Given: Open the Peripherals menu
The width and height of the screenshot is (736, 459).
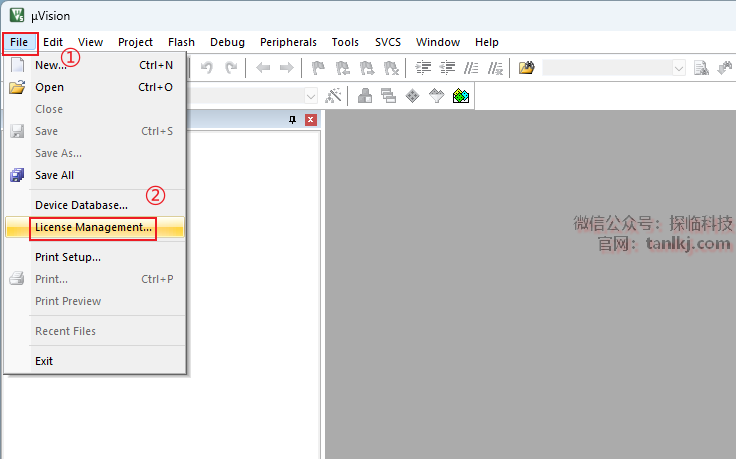Looking at the screenshot, I should (x=288, y=42).
